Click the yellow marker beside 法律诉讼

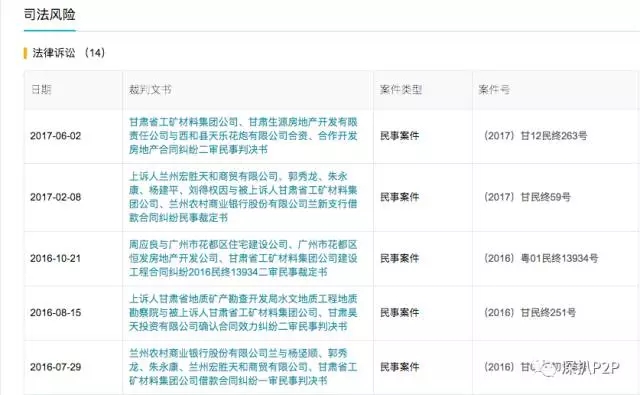25,53
